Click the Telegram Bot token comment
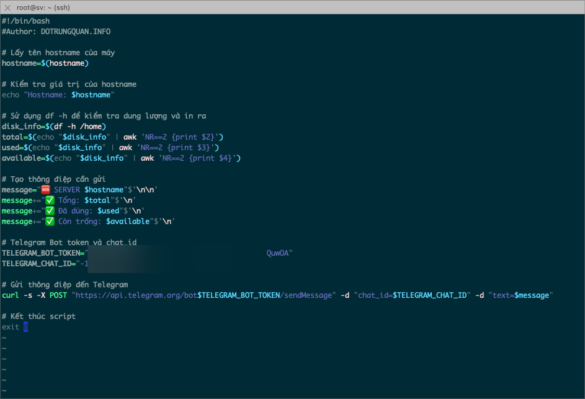Viewport: 585px width, 399px height. coord(69,243)
